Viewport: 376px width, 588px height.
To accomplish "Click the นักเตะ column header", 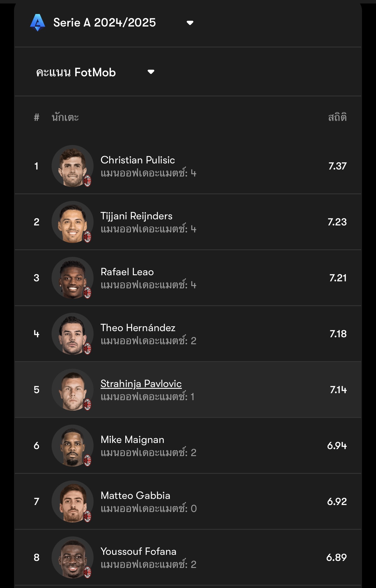I will tap(65, 117).
